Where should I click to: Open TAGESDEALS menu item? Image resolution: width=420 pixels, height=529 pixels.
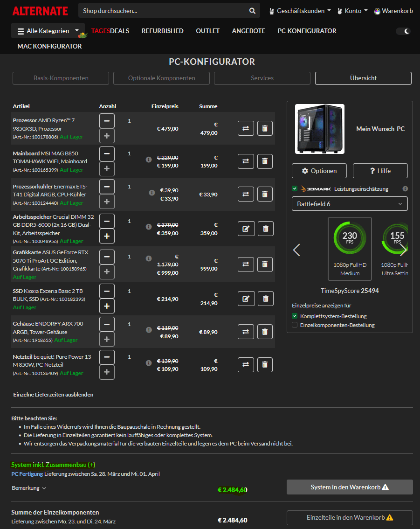[x=110, y=31]
